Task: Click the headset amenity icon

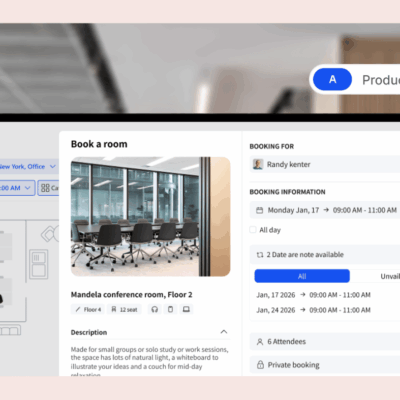Action: pyautogui.click(x=155, y=309)
